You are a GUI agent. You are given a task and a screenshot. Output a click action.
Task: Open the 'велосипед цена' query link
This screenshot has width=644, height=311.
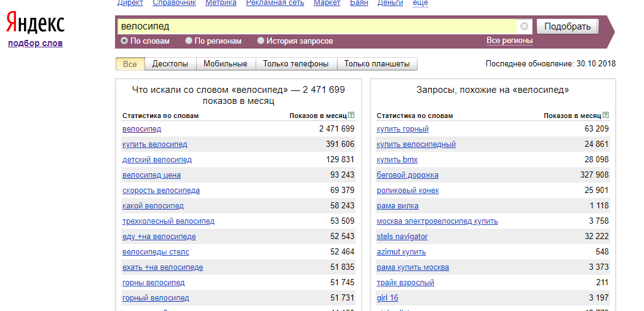(151, 175)
